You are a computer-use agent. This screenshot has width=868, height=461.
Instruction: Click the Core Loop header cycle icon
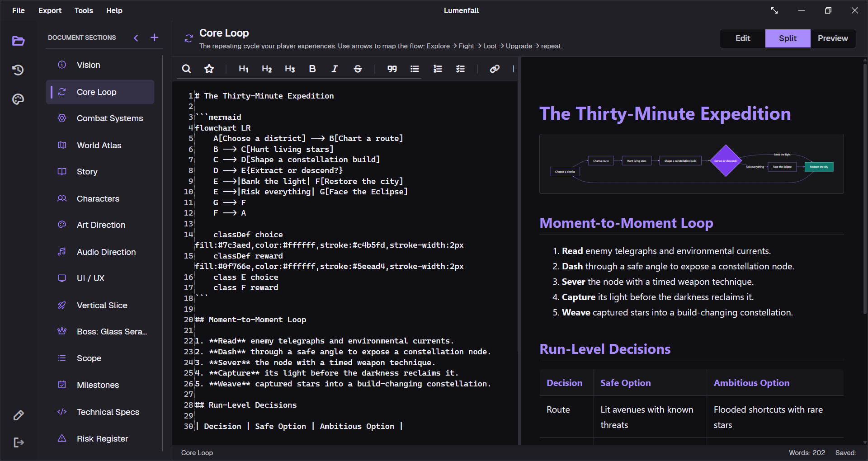(189, 38)
